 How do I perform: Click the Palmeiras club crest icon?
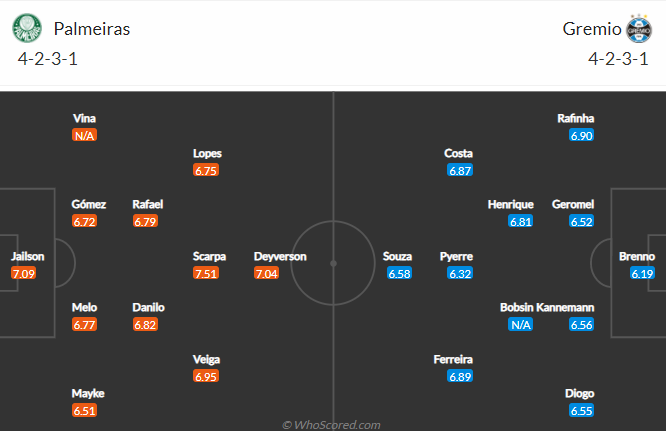click(x=27, y=28)
